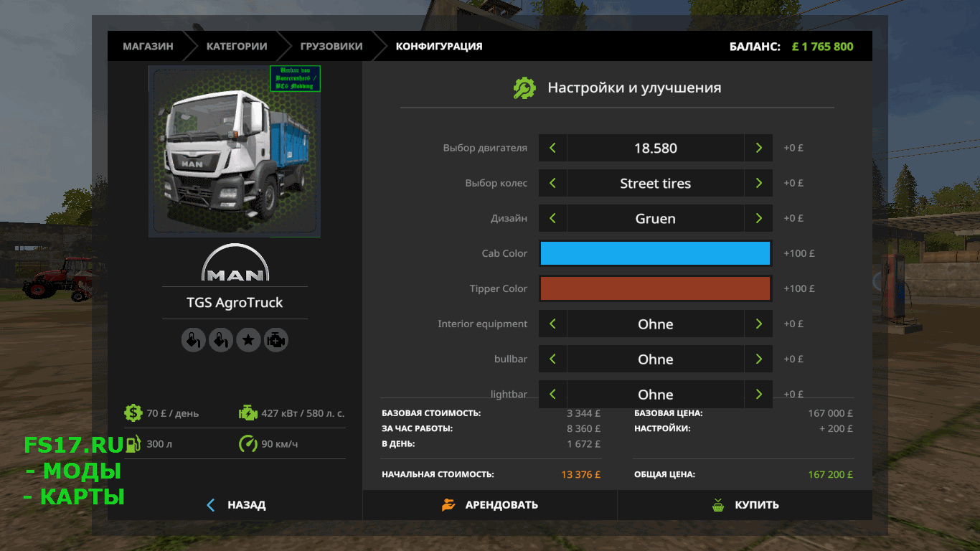Select next bullbar option arrow
980x551 pixels.
pos(758,359)
